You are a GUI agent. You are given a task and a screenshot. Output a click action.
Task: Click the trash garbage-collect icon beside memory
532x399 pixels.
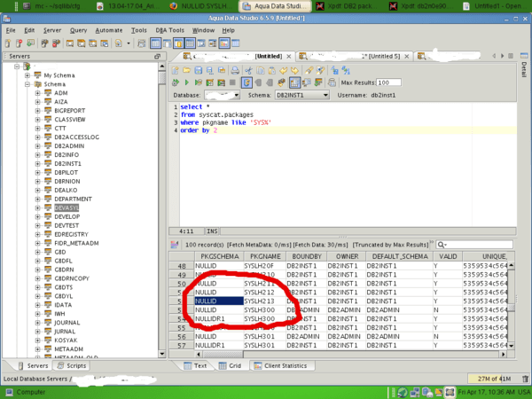(x=525, y=379)
